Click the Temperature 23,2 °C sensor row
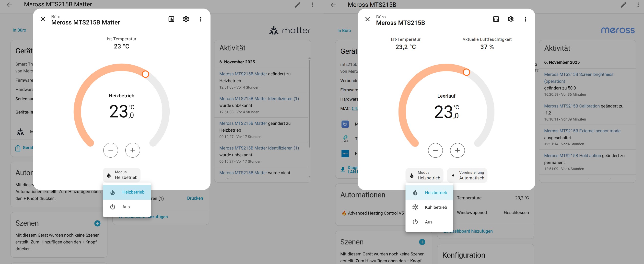The height and width of the screenshot is (264, 644). pyautogui.click(x=493, y=198)
